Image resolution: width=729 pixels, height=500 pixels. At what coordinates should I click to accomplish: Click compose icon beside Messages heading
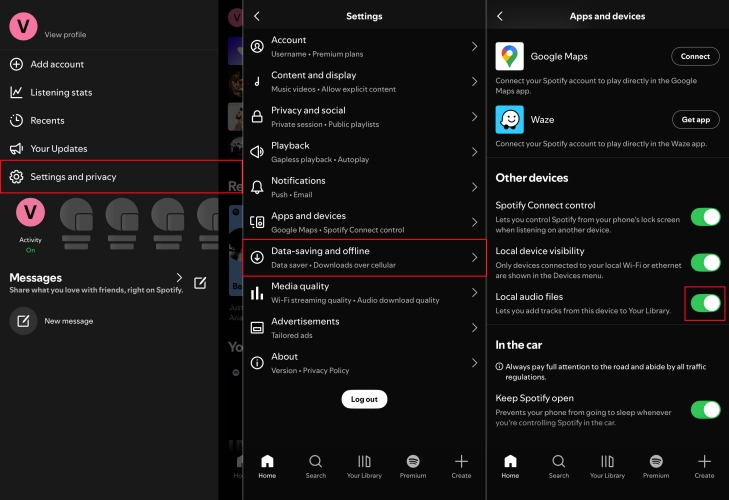pyautogui.click(x=200, y=283)
